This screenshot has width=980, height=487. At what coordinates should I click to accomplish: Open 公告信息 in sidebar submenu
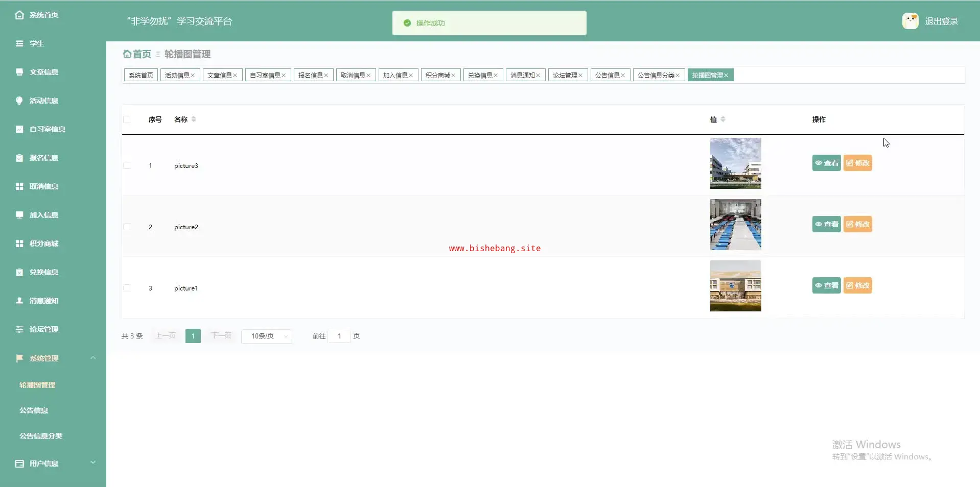click(x=34, y=410)
